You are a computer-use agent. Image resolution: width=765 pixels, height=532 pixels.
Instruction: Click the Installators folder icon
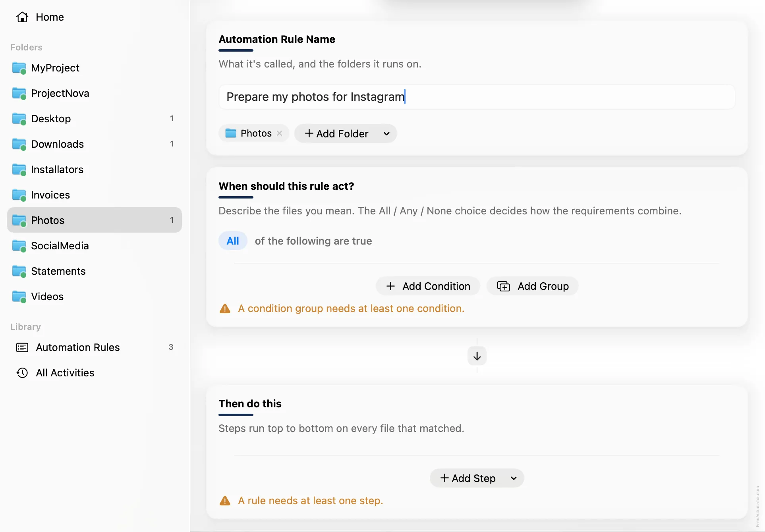click(x=19, y=170)
